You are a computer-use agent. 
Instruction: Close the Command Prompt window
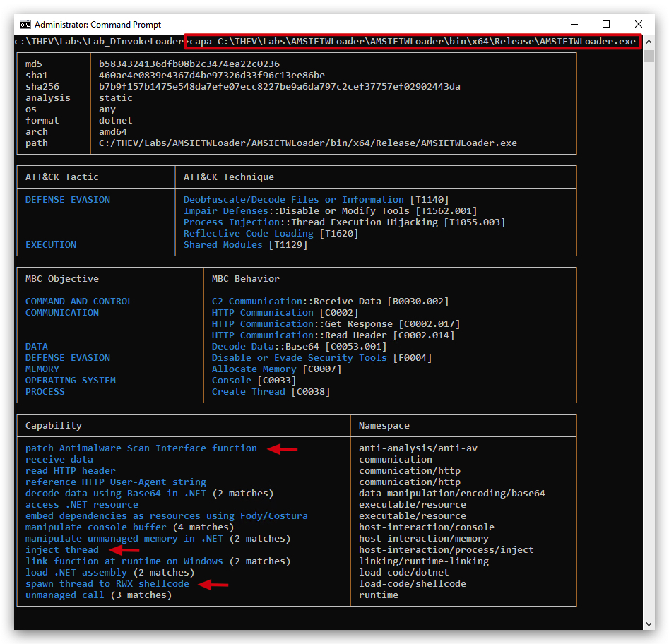(x=639, y=24)
